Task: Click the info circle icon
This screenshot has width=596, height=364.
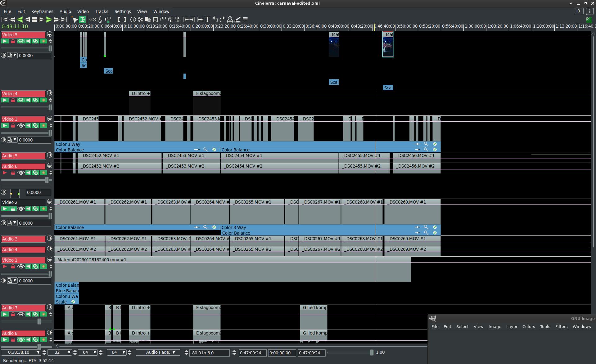Action: coord(133,20)
